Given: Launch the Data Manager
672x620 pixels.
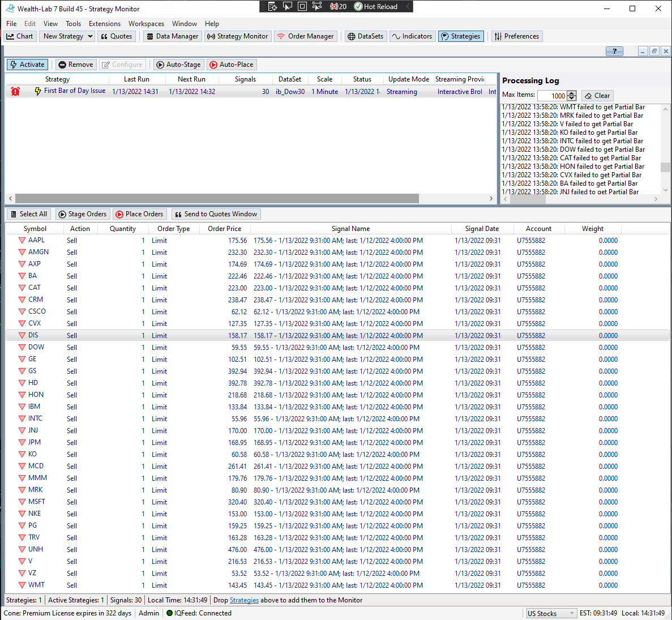Looking at the screenshot, I should 173,36.
